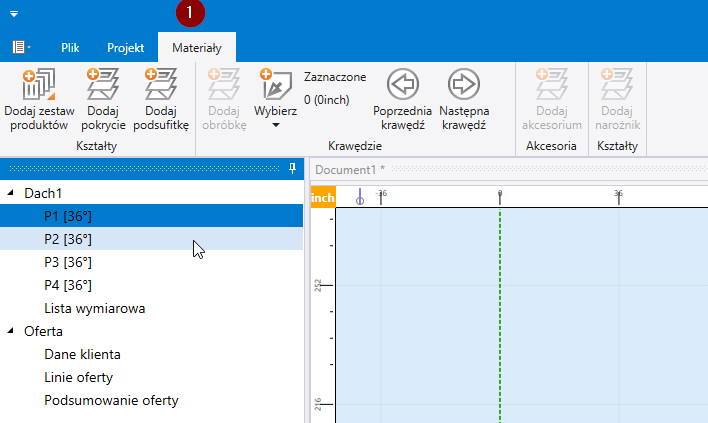
Task: Pin the side panel with pushpin icon
Action: click(292, 168)
